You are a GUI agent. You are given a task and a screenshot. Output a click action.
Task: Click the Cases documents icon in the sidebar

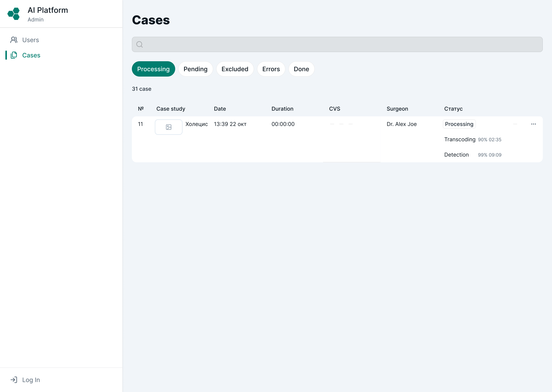click(14, 55)
